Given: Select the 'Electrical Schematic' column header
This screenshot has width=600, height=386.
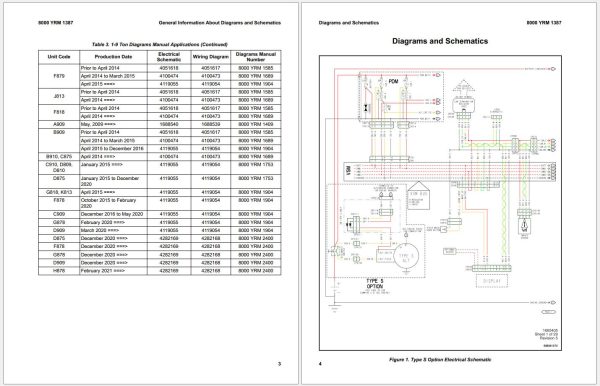Looking at the screenshot, I should click(x=169, y=57).
